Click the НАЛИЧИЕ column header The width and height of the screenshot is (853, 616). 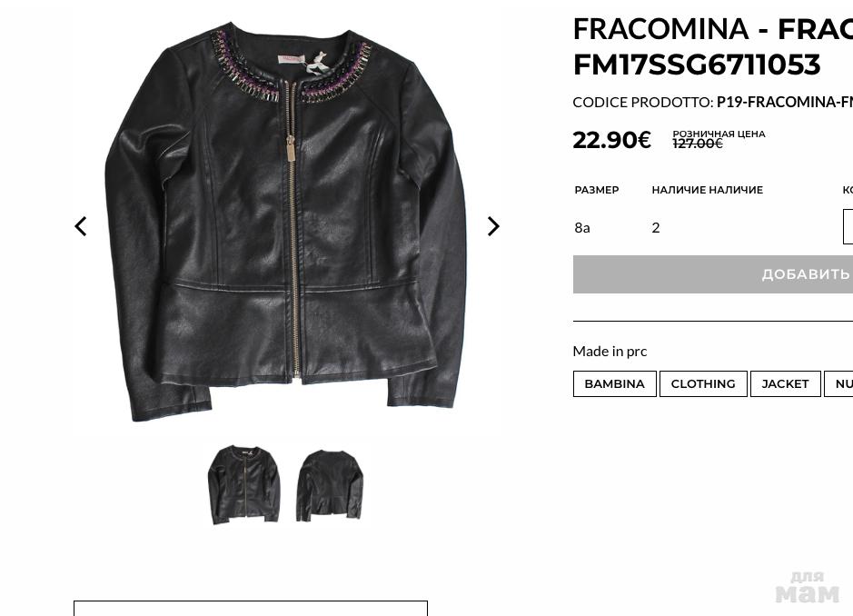click(x=707, y=190)
